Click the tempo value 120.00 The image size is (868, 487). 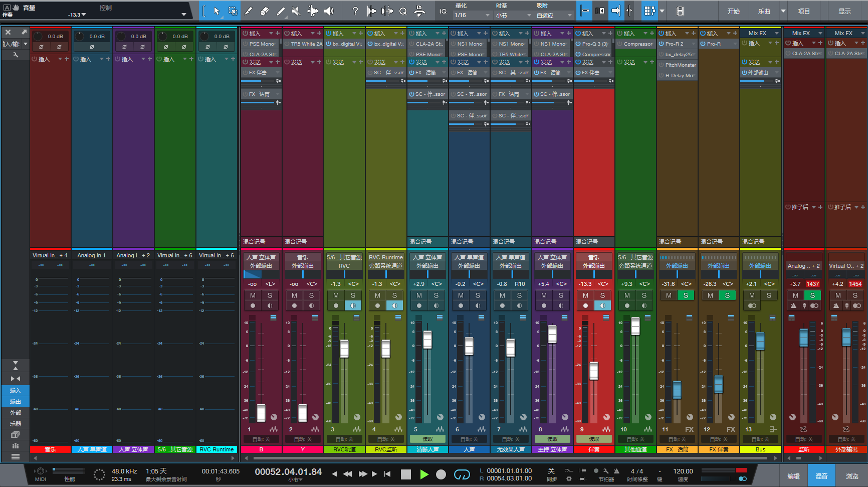(683, 471)
